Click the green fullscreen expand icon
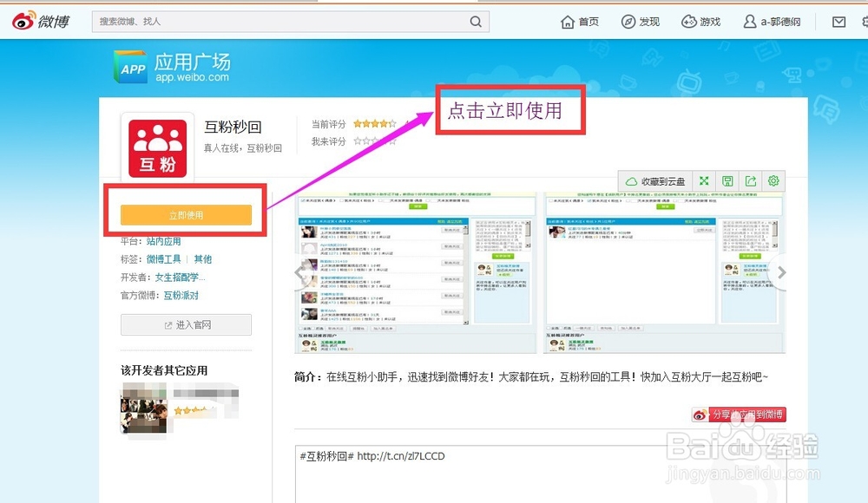The width and height of the screenshot is (868, 503). 704,181
